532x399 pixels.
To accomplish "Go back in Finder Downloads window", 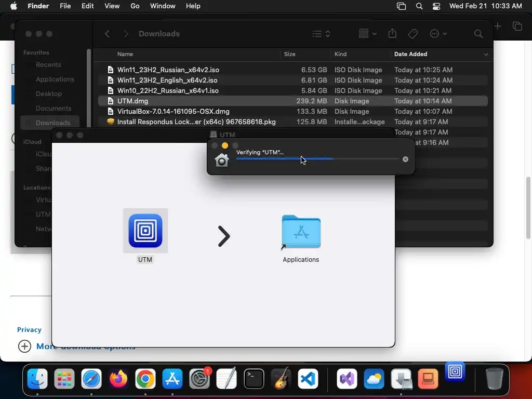I will (x=107, y=34).
